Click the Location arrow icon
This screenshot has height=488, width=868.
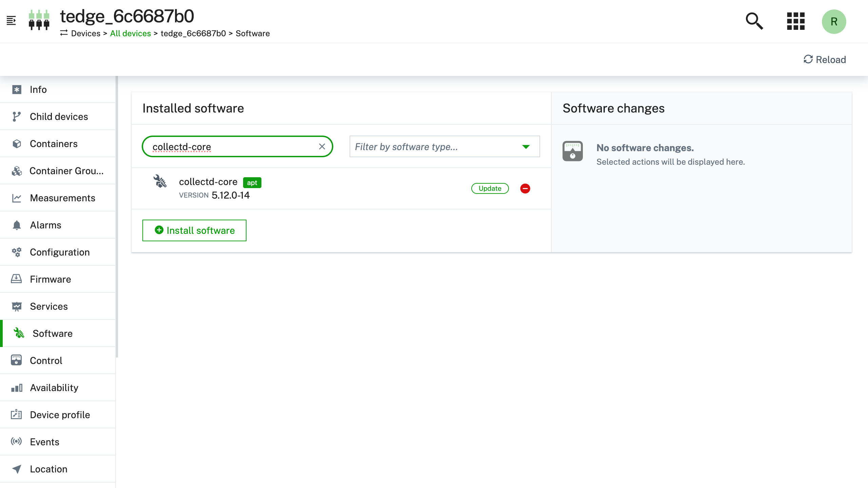point(17,469)
